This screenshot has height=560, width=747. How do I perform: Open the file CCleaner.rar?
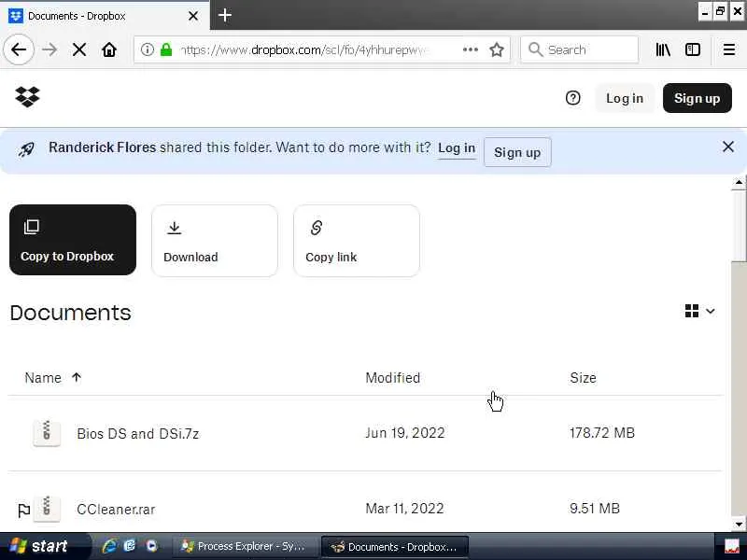tap(116, 510)
